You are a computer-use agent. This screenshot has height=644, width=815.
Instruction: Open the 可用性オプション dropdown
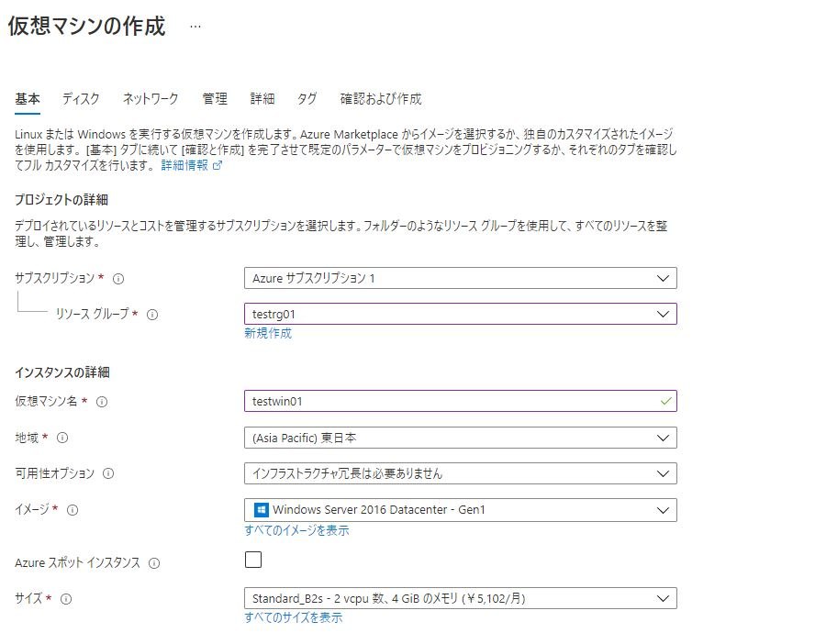(x=461, y=473)
